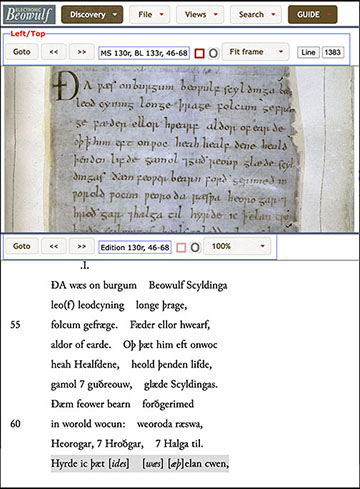Click the Electronic Beowulf logo

(x=29, y=15)
